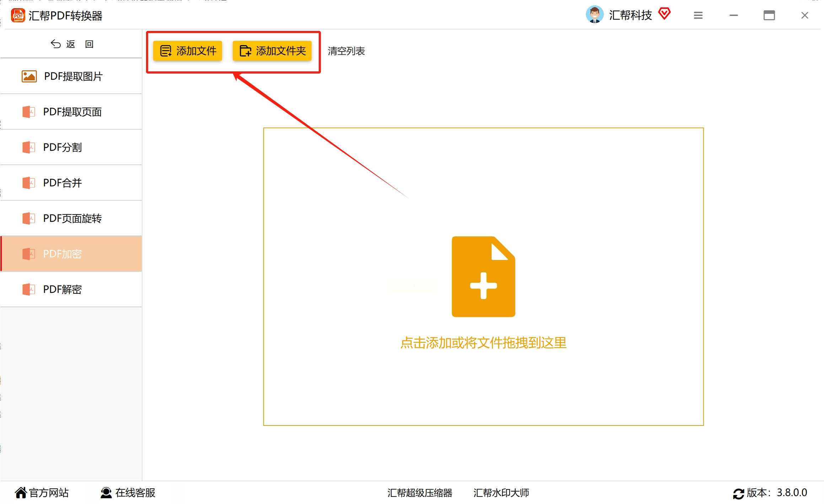Open the 汇帮水印大师 link
The image size is (824, 504).
tap(501, 493)
